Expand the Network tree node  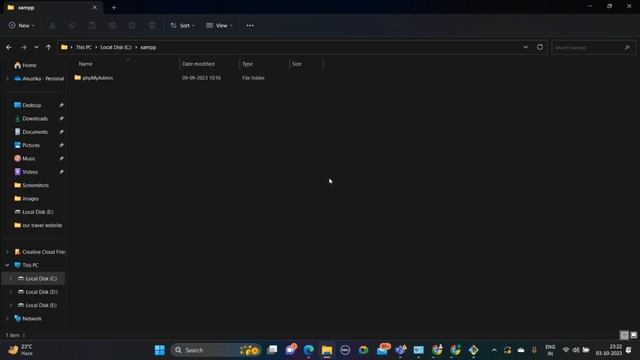click(x=7, y=318)
